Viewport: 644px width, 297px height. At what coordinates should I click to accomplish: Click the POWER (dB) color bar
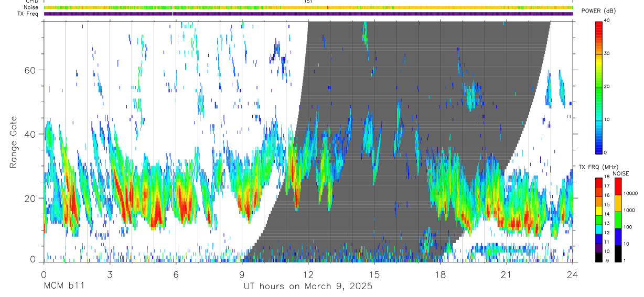599,87
